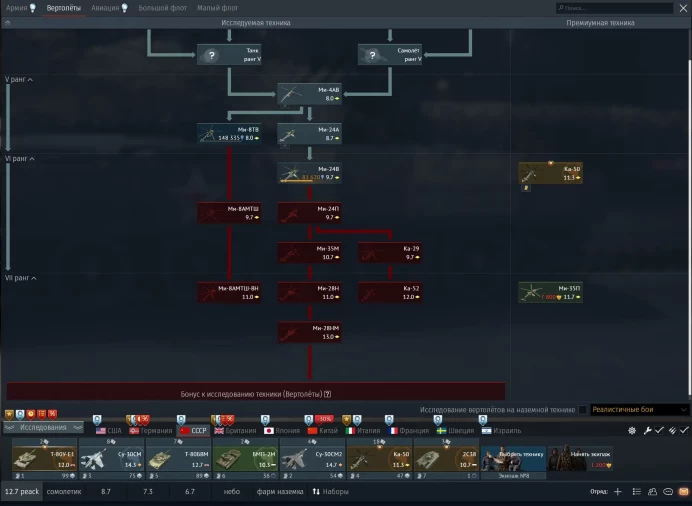Open the Реалистичные бои mode dropdown
The height and width of the screenshot is (506, 692).
tap(639, 410)
